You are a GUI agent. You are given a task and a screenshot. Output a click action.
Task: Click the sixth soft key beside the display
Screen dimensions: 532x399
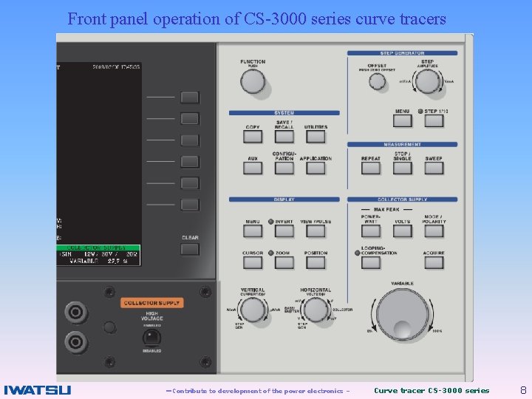tap(190, 205)
